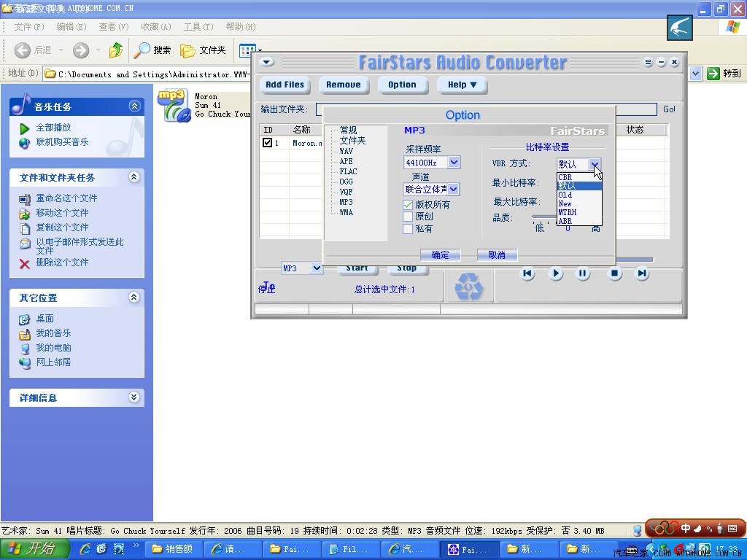
Task: Click the 取消 Cancel button
Action: point(497,255)
